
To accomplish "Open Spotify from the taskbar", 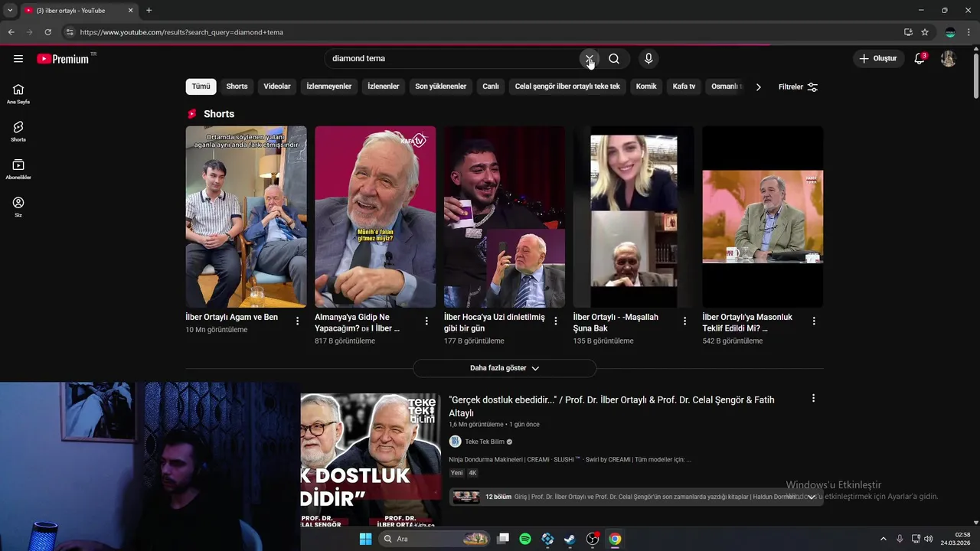I will (x=525, y=539).
